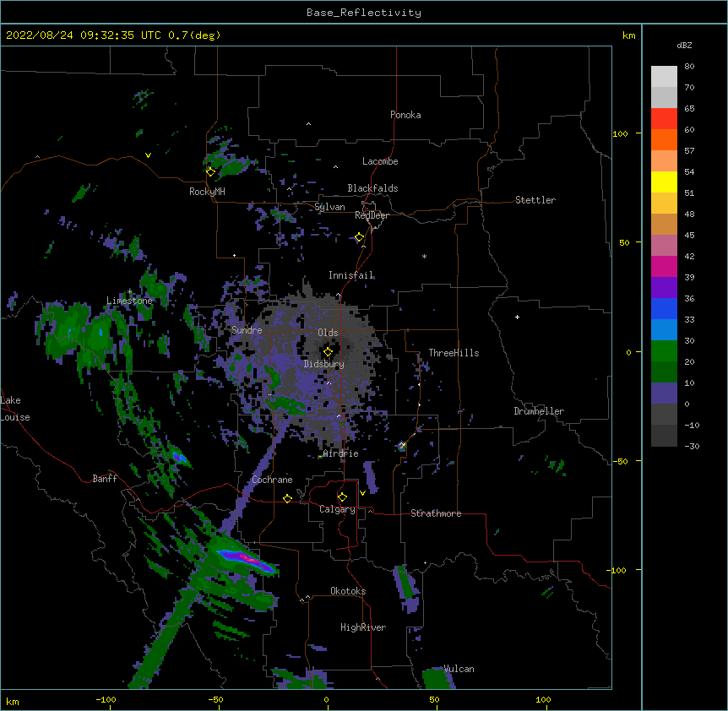728x711 pixels.
Task: Select the yellow diamond marker south of RedDeer
Action: click(x=359, y=237)
